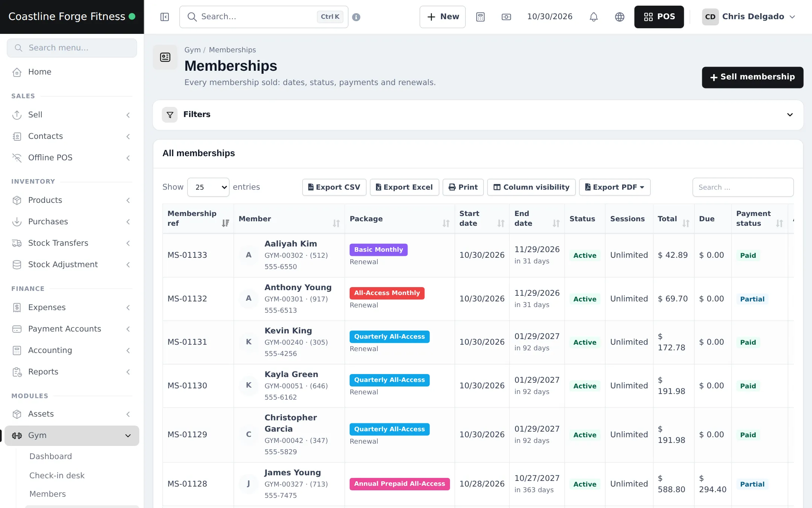Sort by Package column icon

pyautogui.click(x=446, y=223)
